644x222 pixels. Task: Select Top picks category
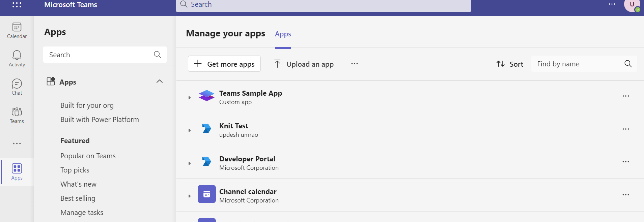(75, 170)
